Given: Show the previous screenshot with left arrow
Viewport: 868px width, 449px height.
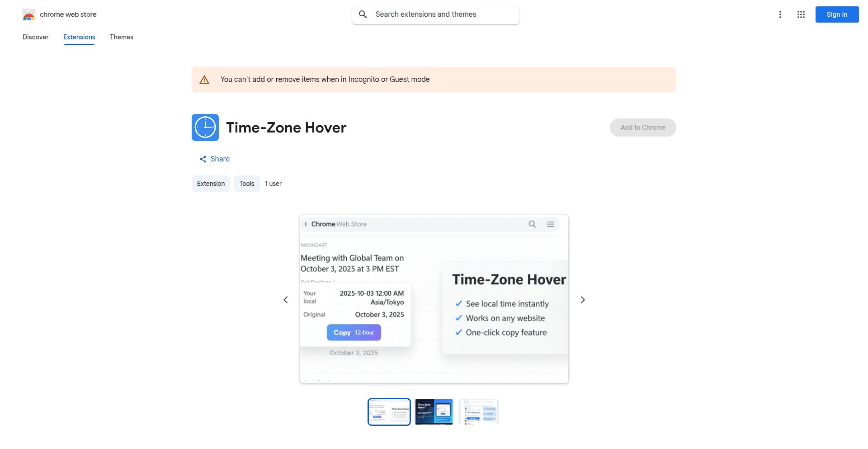Looking at the screenshot, I should tap(286, 300).
